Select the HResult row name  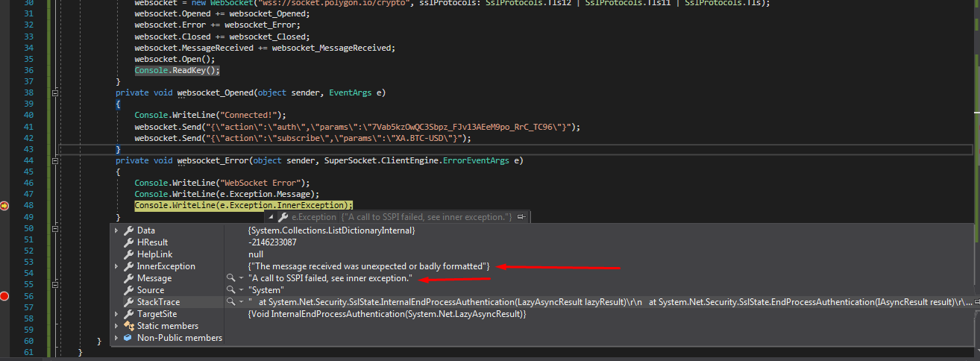coord(152,242)
